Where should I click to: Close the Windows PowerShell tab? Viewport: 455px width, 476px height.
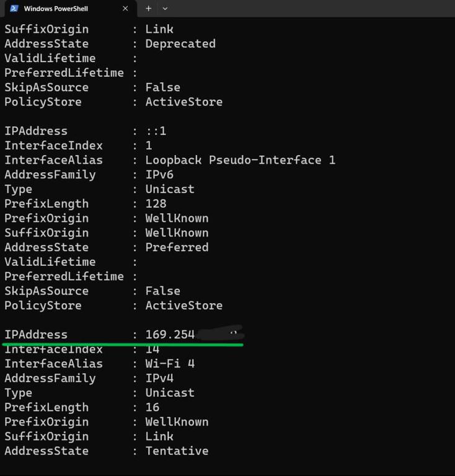(x=126, y=9)
